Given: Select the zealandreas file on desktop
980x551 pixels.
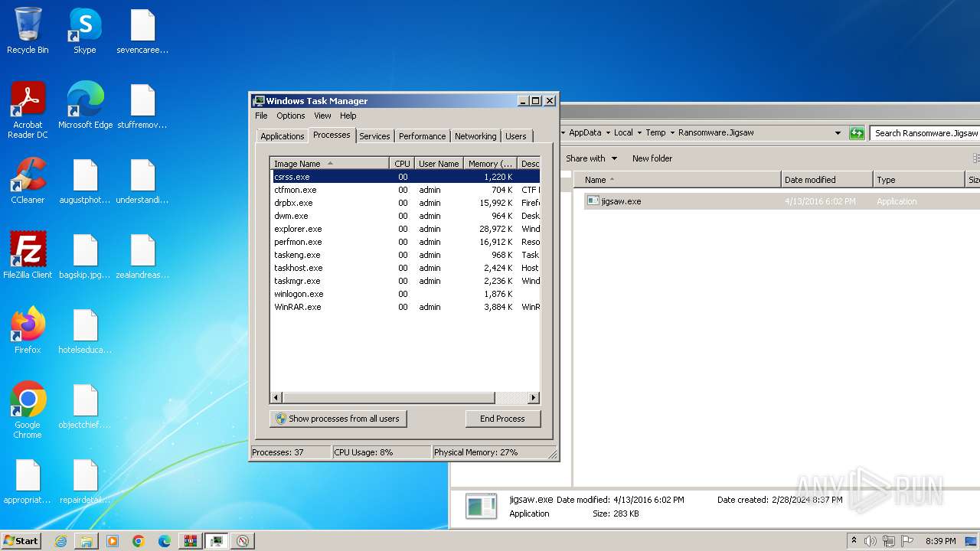Looking at the screenshot, I should coord(142,256).
